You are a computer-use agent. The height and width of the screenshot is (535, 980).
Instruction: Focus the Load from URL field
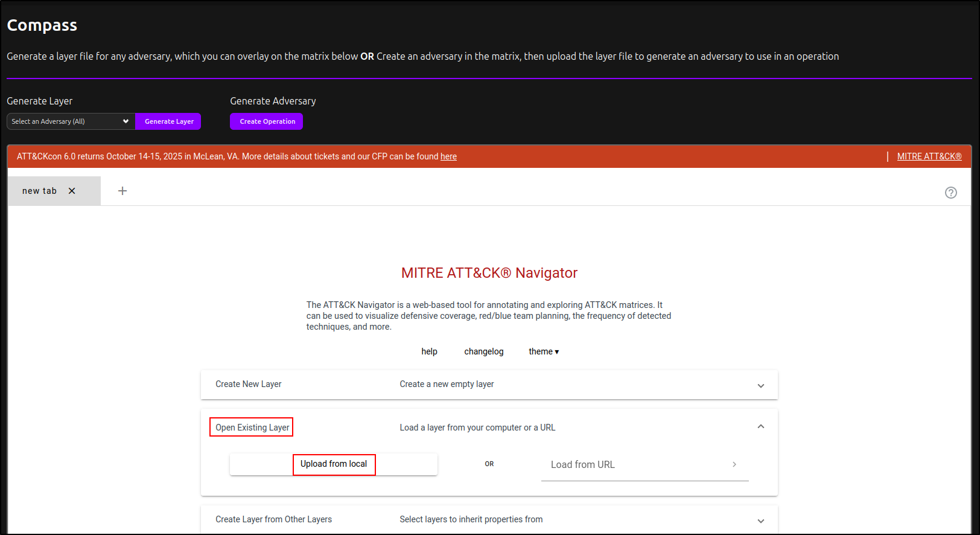coord(634,464)
